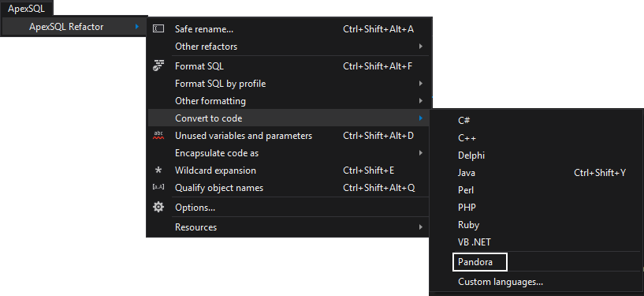Expand Convert to code arrow
The image size is (644, 296).
click(421, 118)
